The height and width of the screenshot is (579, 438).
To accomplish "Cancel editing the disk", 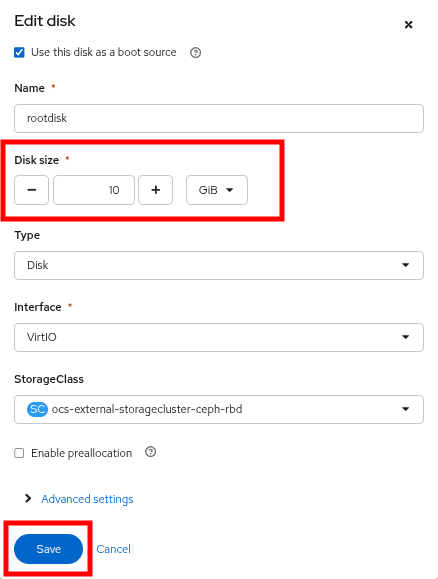I will click(x=113, y=549).
